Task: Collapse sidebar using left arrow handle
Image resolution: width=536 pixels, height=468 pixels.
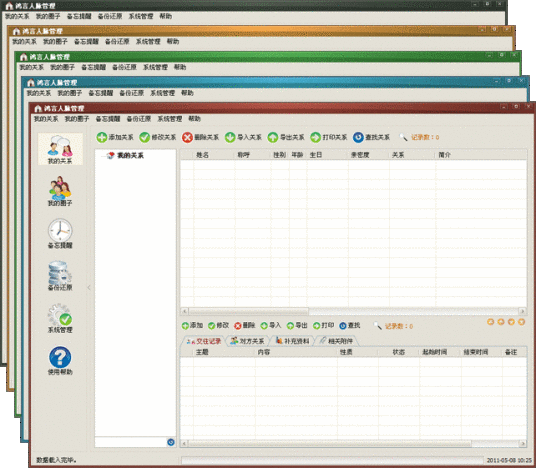Action: click(x=89, y=288)
